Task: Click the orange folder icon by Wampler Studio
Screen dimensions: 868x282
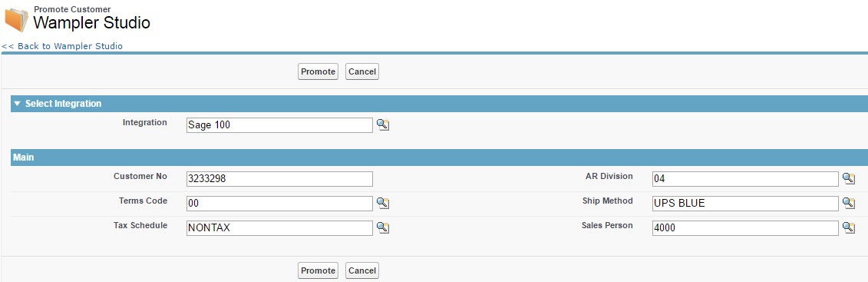Action: [16, 19]
